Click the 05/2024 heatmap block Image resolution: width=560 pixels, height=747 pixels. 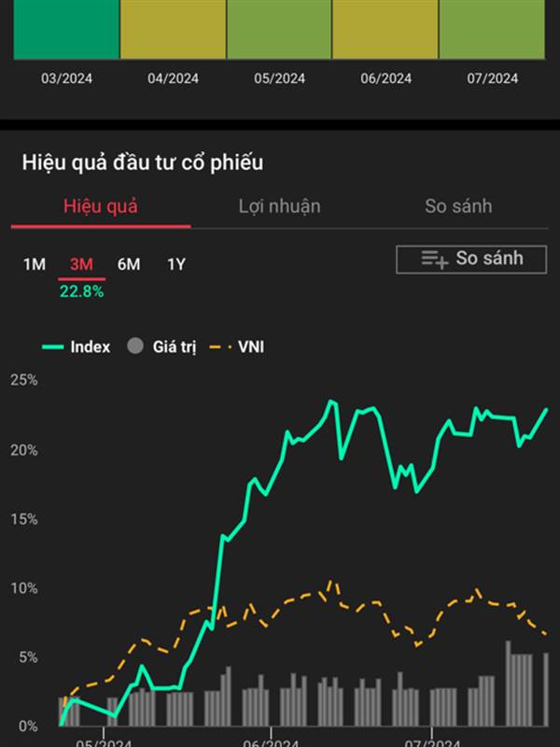click(x=279, y=30)
